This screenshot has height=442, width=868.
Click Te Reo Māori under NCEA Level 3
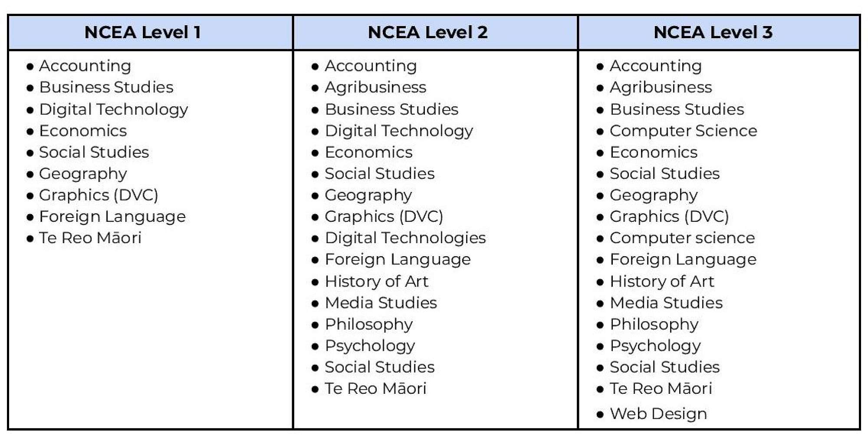[661, 389]
